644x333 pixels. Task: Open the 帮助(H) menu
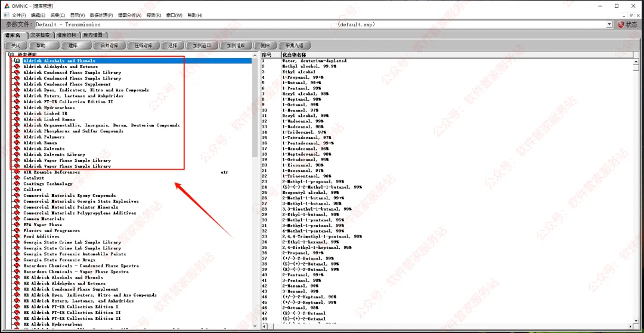pos(194,15)
